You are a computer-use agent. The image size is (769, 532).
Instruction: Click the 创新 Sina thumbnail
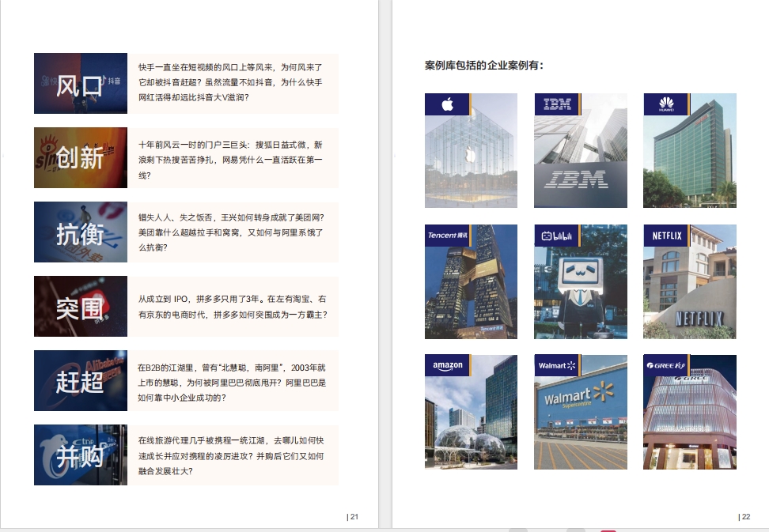tap(81, 158)
